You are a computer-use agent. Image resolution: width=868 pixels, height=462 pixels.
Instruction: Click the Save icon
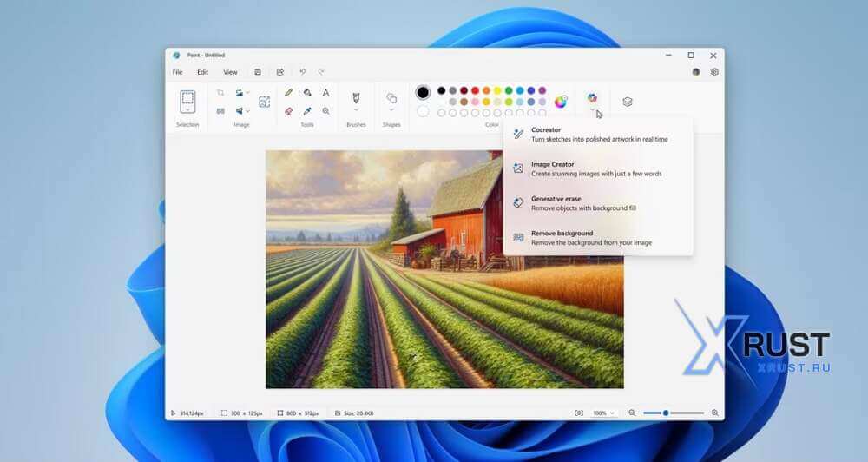tap(258, 72)
